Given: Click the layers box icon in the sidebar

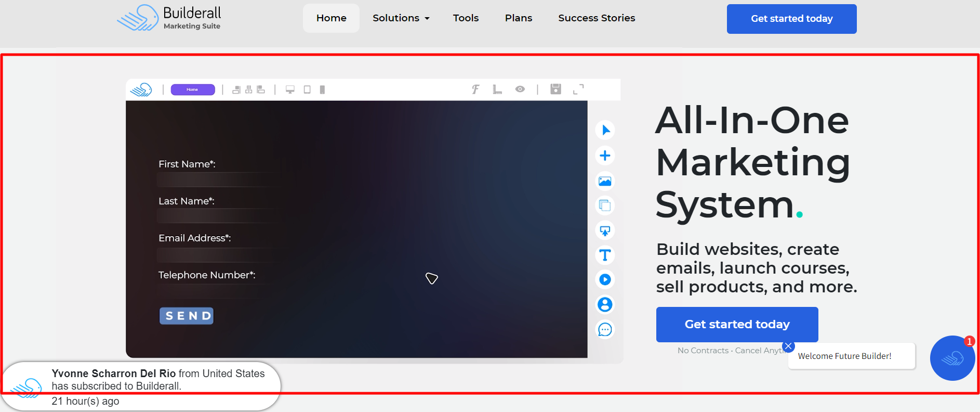Looking at the screenshot, I should point(605,205).
